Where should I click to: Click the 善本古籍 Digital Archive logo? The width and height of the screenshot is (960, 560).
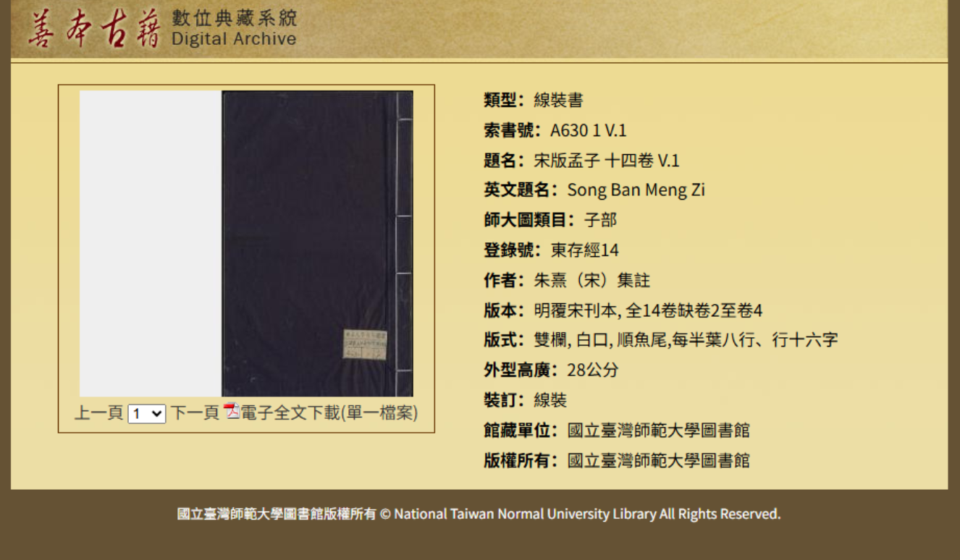pos(162,29)
